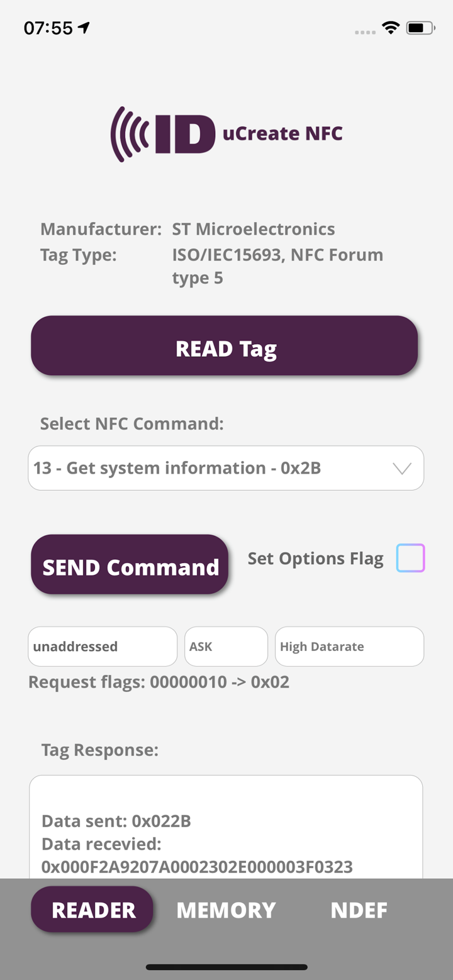Open the ASK modulation dropdown
Image resolution: width=453 pixels, height=980 pixels.
tap(226, 647)
